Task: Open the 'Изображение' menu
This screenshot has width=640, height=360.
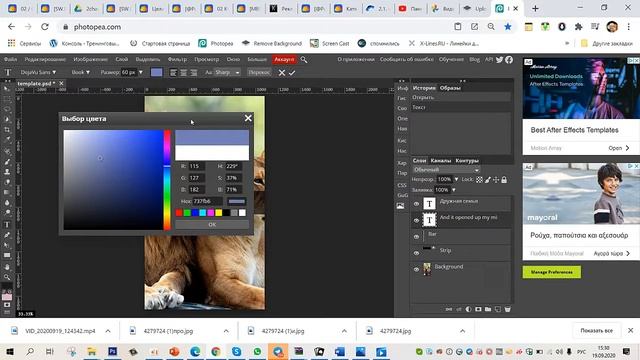Action: [91, 60]
